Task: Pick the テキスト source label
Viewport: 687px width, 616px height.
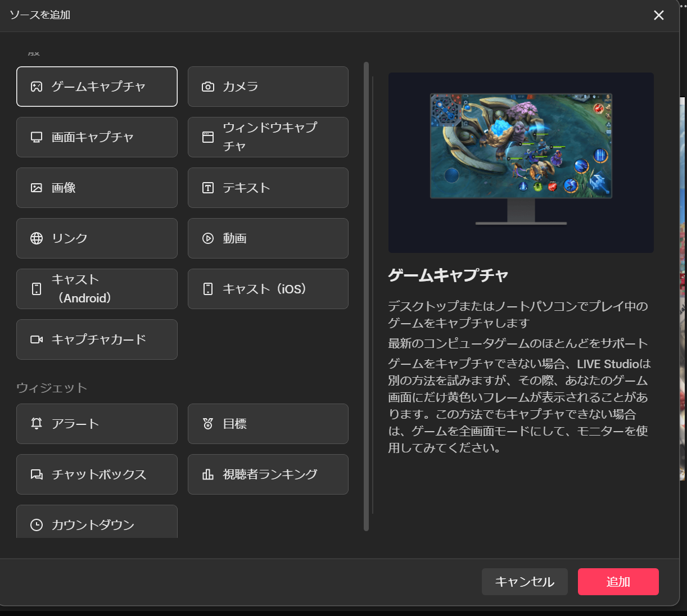Action: pyautogui.click(x=246, y=188)
